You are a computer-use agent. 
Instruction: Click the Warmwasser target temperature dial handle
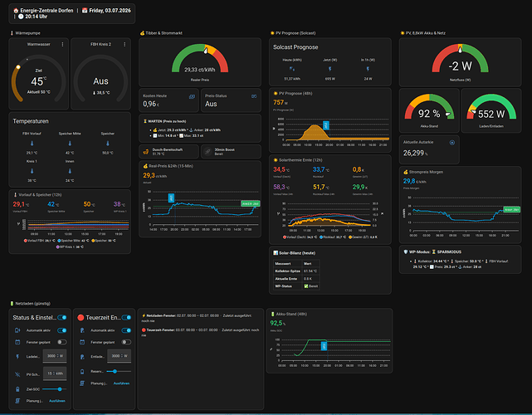coord(18,67)
